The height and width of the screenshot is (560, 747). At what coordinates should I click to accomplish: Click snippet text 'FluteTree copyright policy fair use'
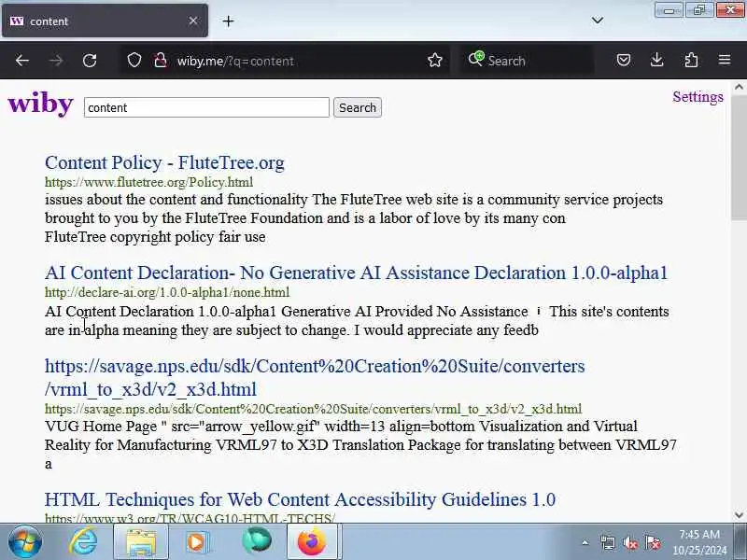pos(155,237)
